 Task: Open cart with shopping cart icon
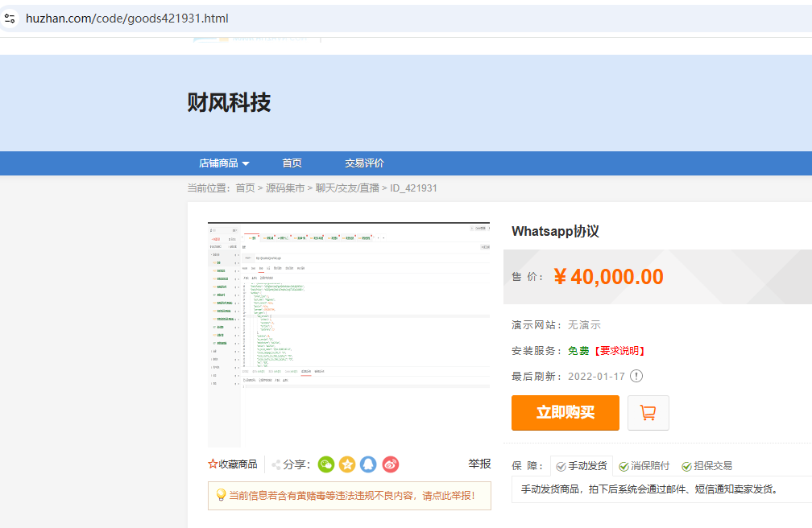tap(648, 412)
